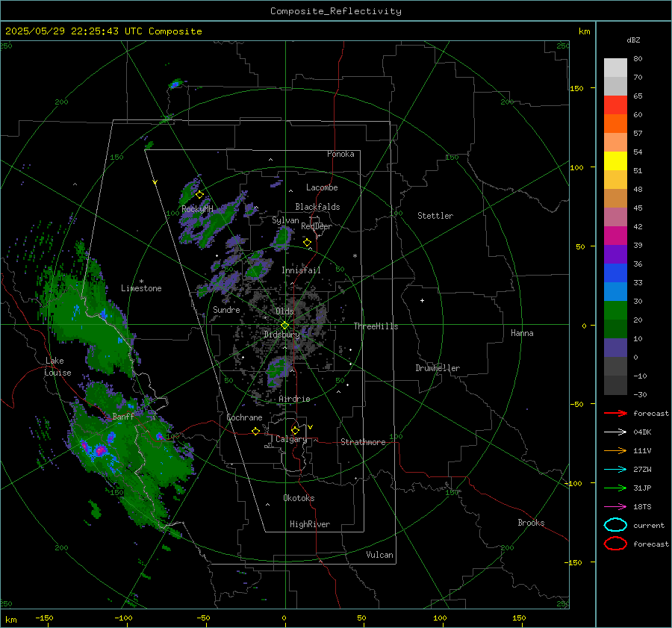Pick the slate purple swatch below 10 label
Viewport: 672px width, 628px height.
click(615, 348)
